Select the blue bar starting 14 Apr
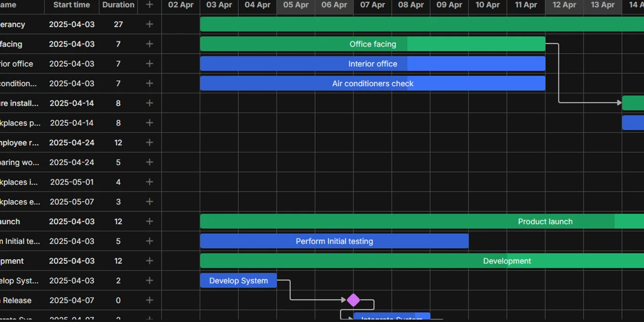The image size is (644, 322). click(x=633, y=123)
